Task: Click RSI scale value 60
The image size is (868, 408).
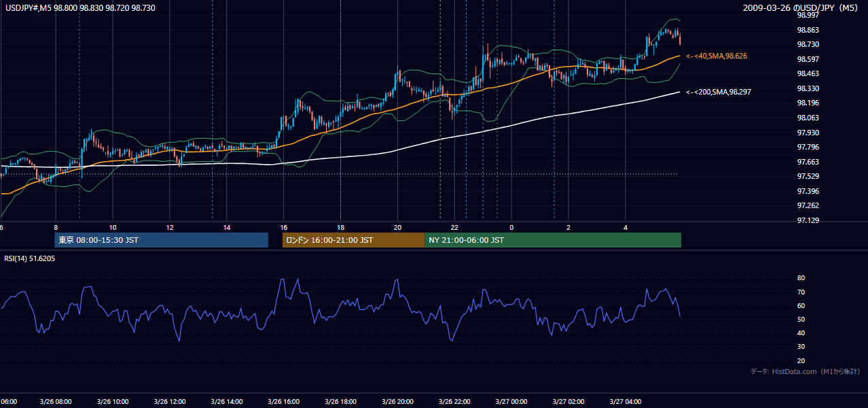Action: pyautogui.click(x=801, y=305)
